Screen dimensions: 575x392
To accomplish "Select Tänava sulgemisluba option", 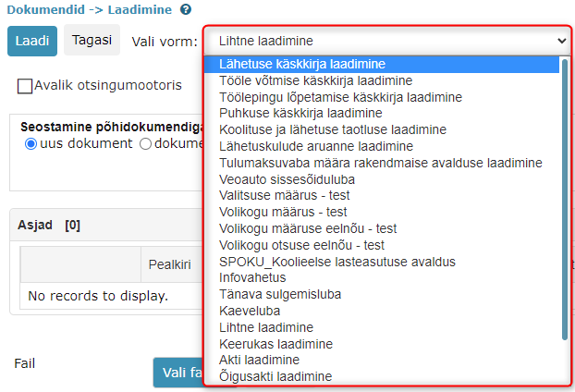I will pos(280,294).
